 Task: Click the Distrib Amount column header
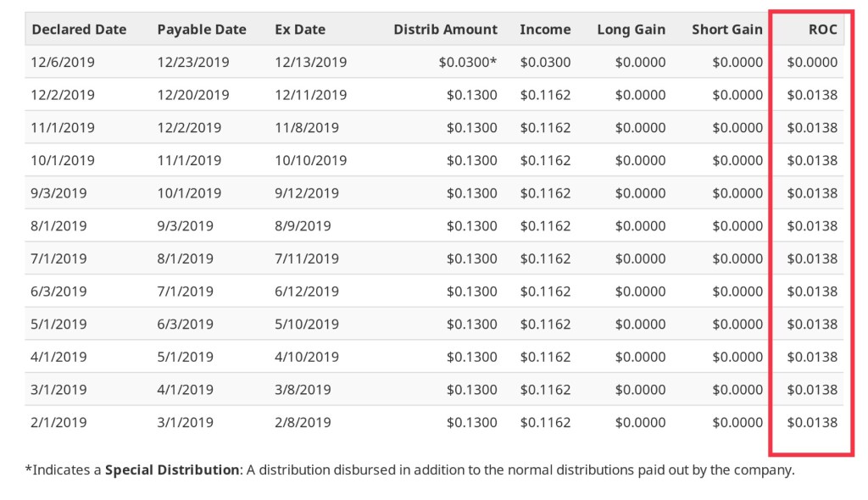tap(445, 30)
